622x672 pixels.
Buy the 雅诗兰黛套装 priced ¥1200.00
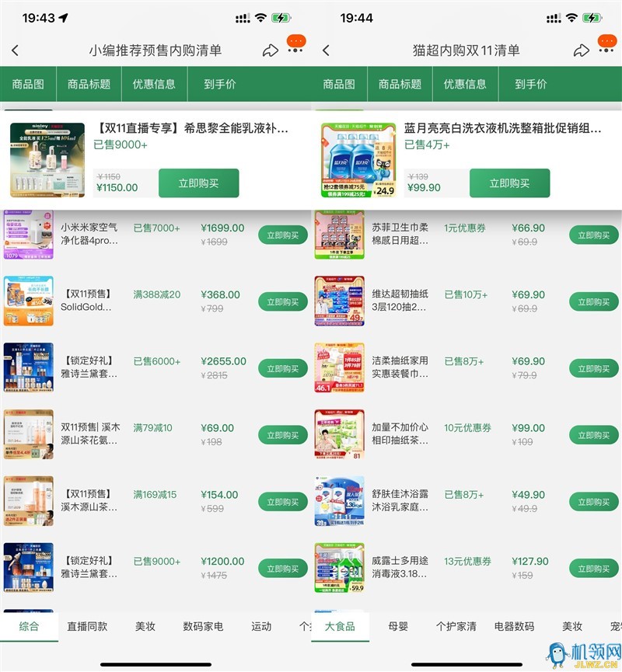coord(283,569)
